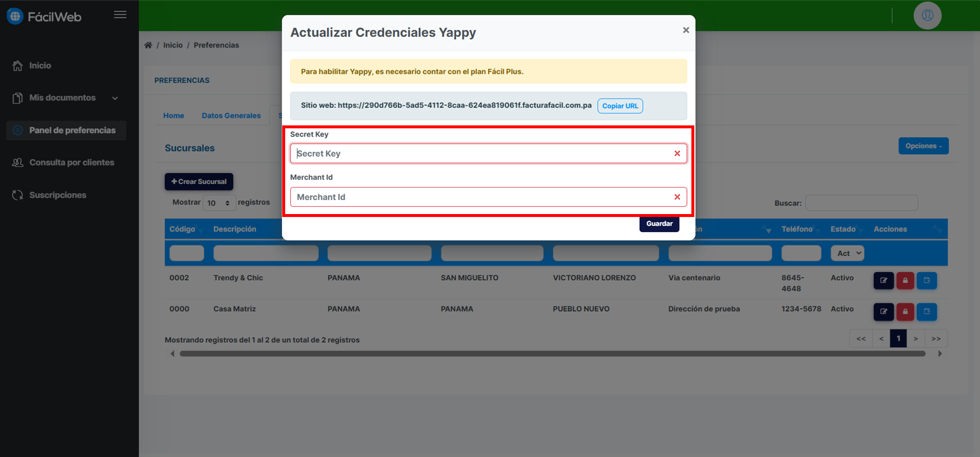Edit the Trendy & Chic branch

883,281
